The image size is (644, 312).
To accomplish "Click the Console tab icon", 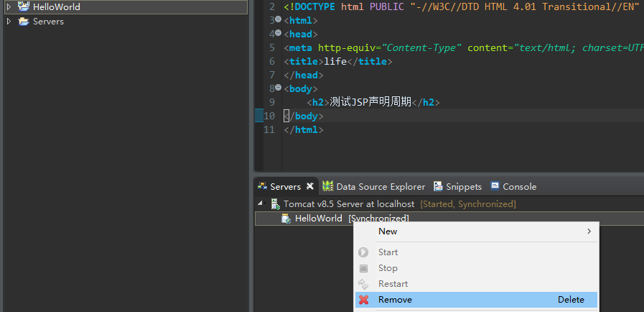I will [x=495, y=186].
